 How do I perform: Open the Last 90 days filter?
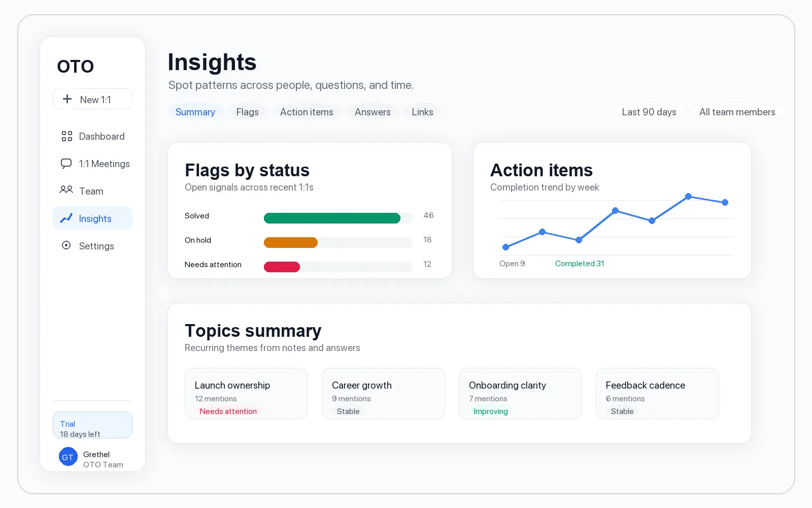[649, 112]
